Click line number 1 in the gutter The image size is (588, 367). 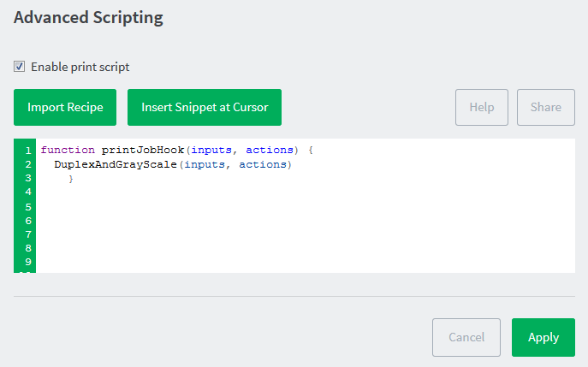(28, 151)
